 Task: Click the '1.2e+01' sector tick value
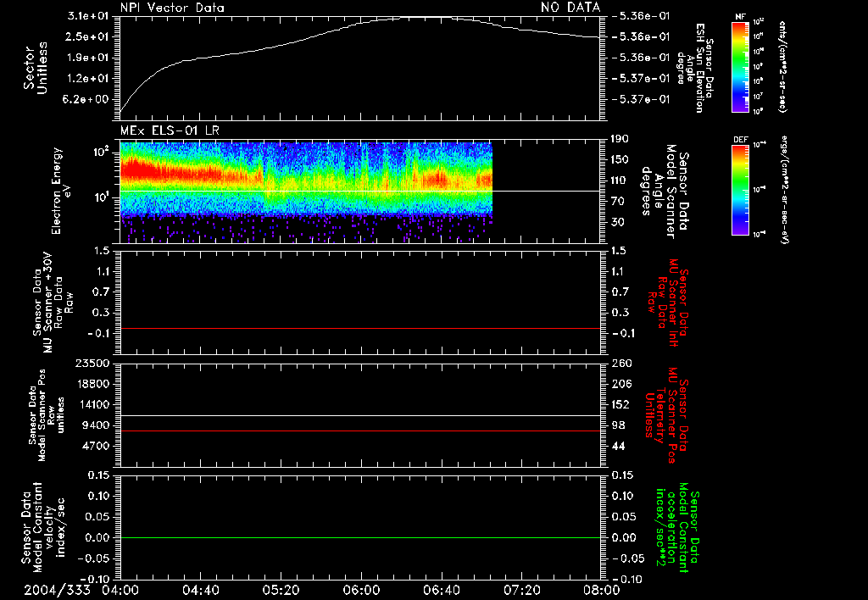point(88,79)
